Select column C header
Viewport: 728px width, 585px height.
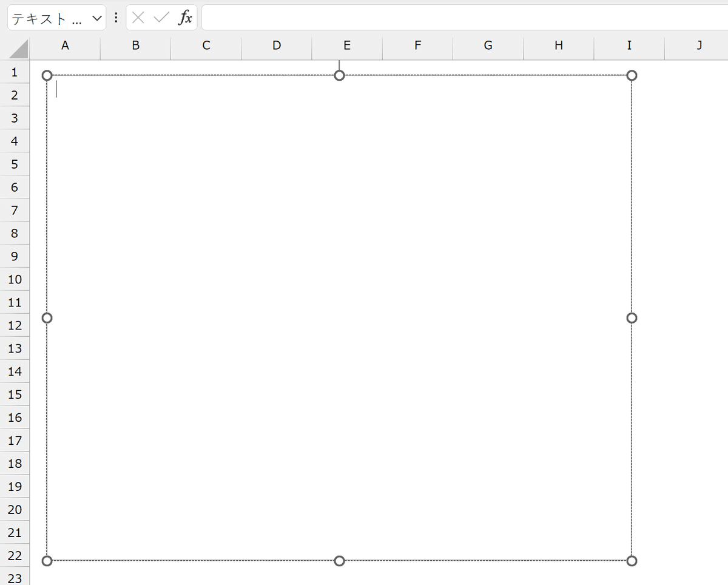(206, 46)
